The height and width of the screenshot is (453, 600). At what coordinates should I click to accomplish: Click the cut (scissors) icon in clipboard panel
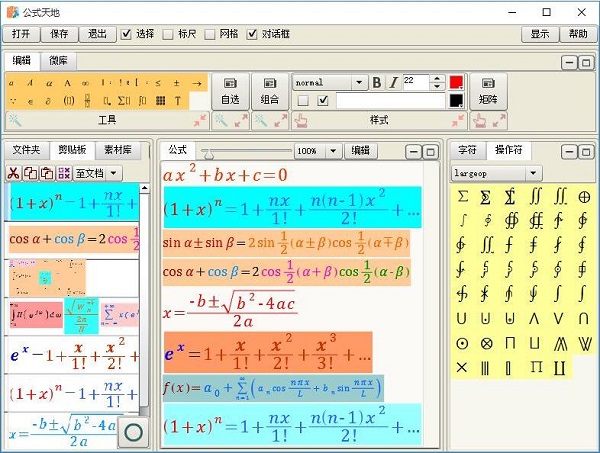14,173
